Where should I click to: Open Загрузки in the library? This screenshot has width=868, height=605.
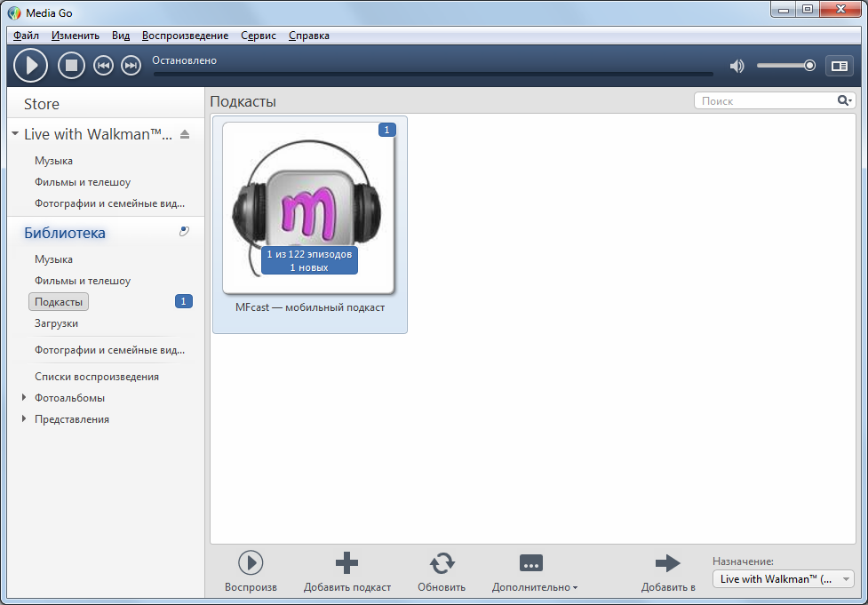[x=56, y=323]
